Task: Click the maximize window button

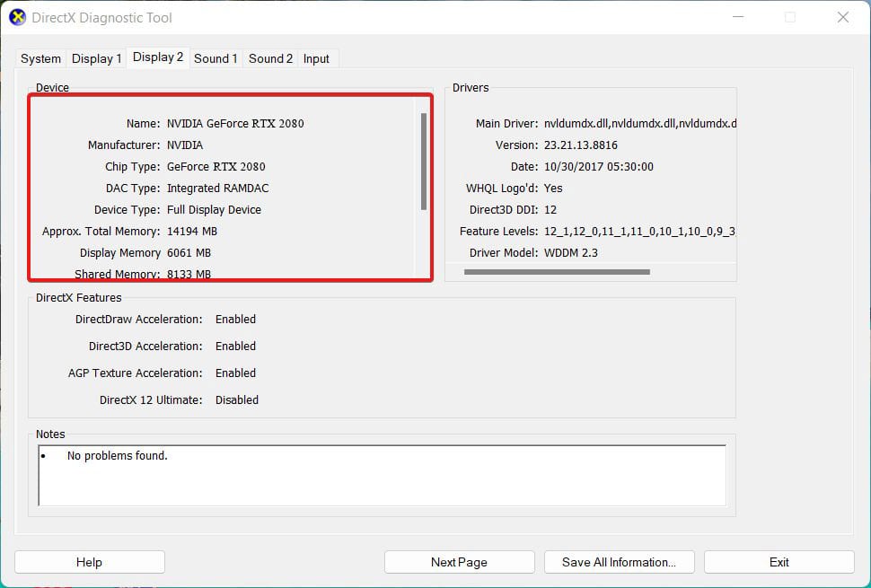Action: coord(790,17)
